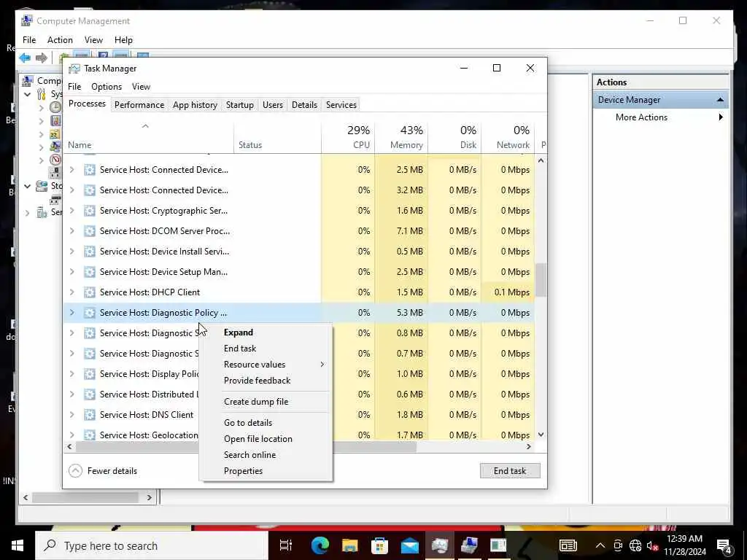The image size is (747, 560).
Task: Sort by Network column header
Action: (x=508, y=137)
